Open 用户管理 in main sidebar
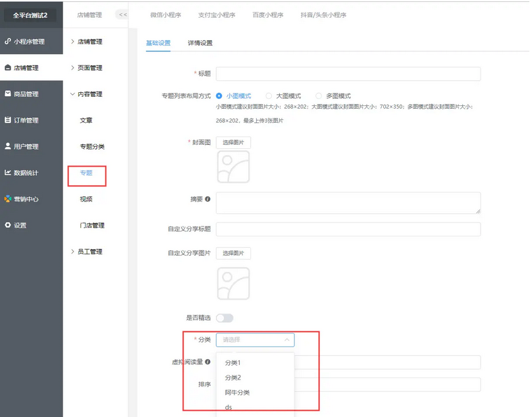 tap(32, 146)
